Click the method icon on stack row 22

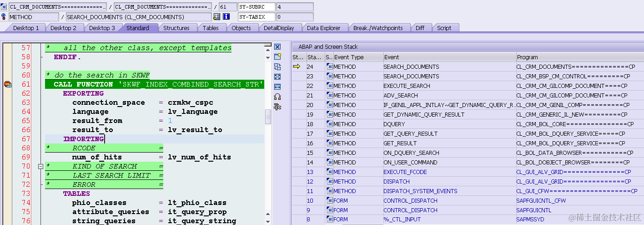(x=329, y=86)
